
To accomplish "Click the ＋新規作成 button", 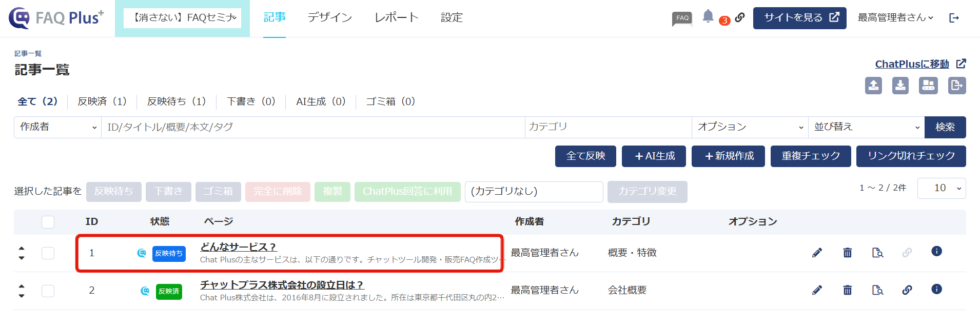I will coord(728,156).
